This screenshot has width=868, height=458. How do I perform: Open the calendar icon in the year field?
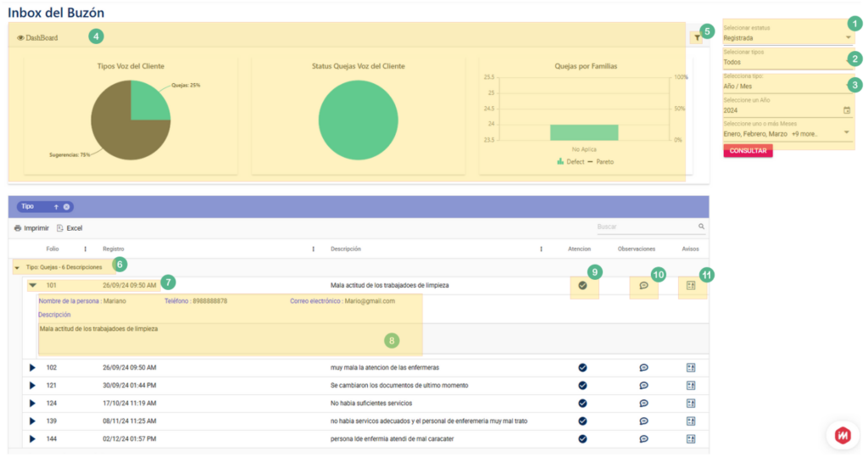847,110
